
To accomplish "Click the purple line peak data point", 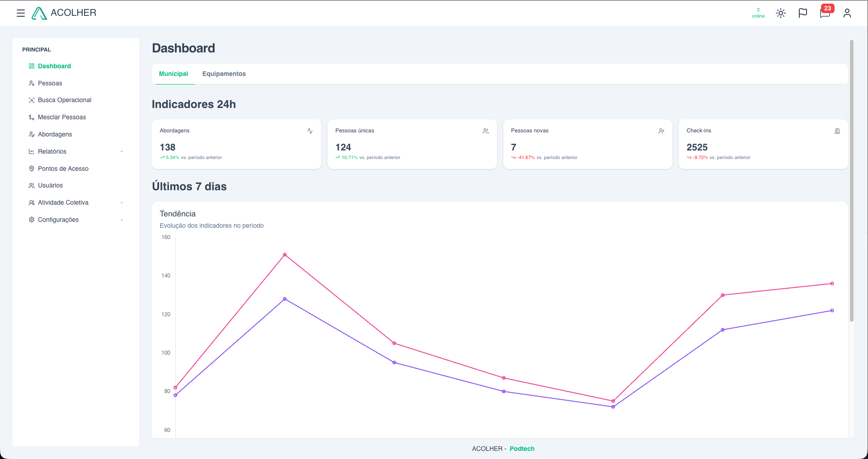I will coord(285,299).
